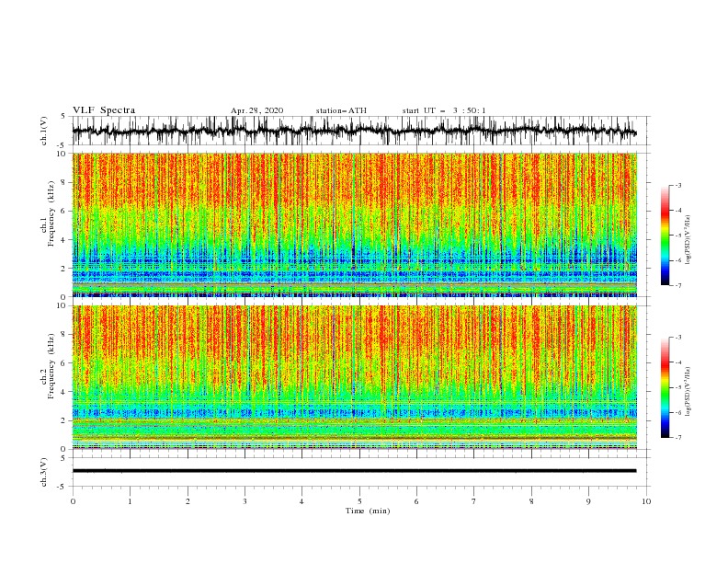Click time axis tick label "5"
Screen dimensions: 728x563
click(x=359, y=501)
